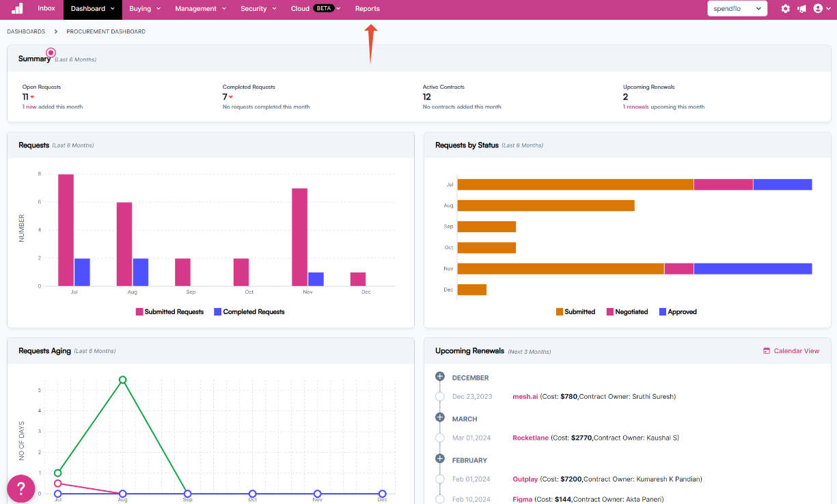
Task: Click the red arrow next to Completed Requests count
Action: point(231,98)
